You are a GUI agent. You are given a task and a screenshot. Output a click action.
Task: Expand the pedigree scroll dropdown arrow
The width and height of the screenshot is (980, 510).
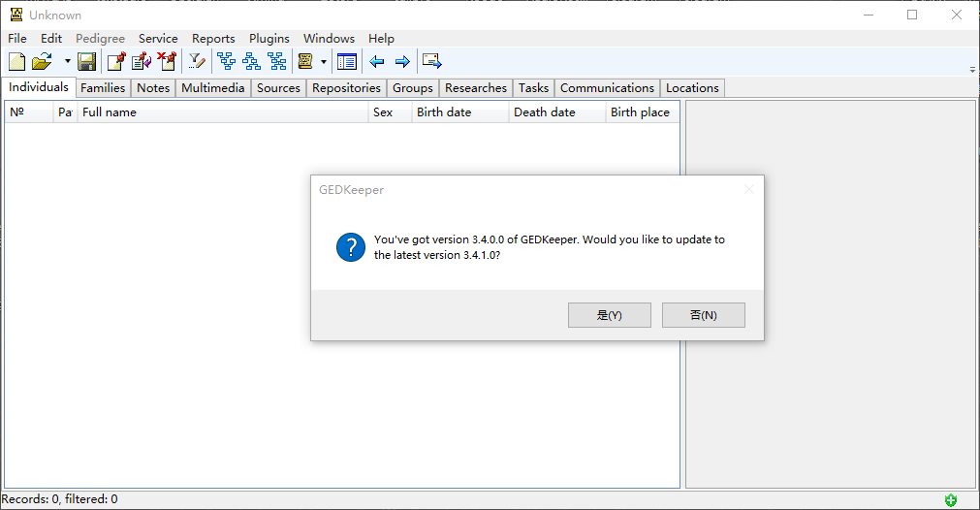[323, 61]
